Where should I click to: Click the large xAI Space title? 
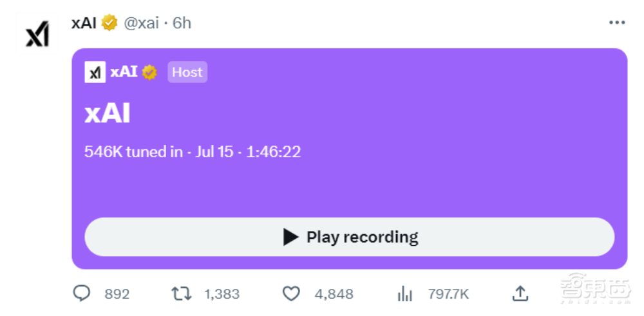(x=108, y=114)
